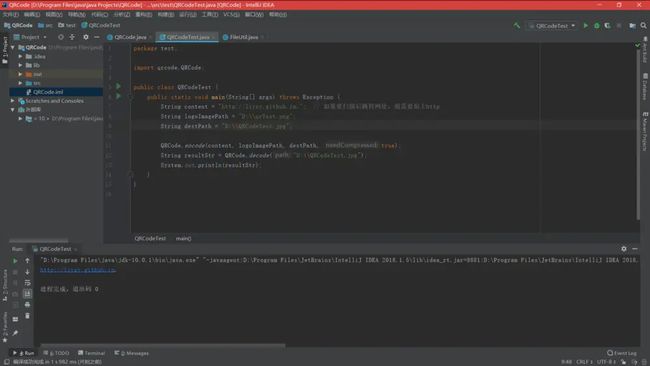Toggle the Structure side tool window
Image resolution: width=650 pixels, height=366 pixels.
click(x=5, y=285)
